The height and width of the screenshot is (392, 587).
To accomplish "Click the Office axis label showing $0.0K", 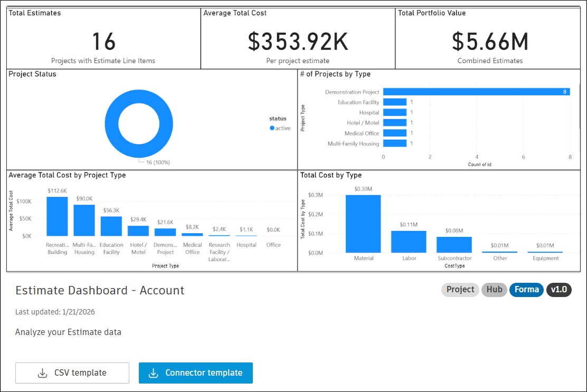I will point(273,245).
